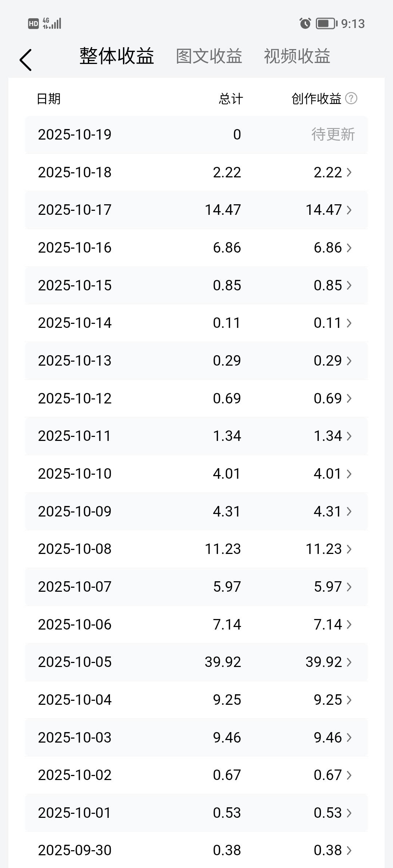Expand chevron beside 14.47 on 2025-10-17
Viewport: 393px width, 868px height.
coord(349,210)
